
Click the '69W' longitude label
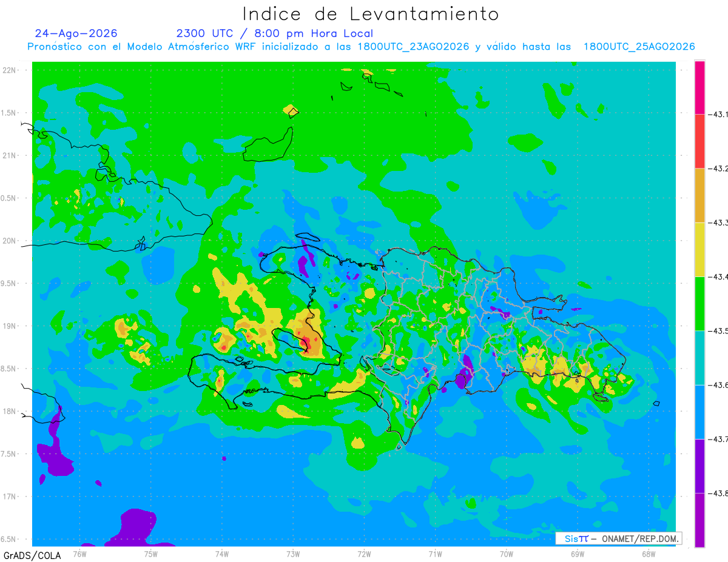[577, 554]
